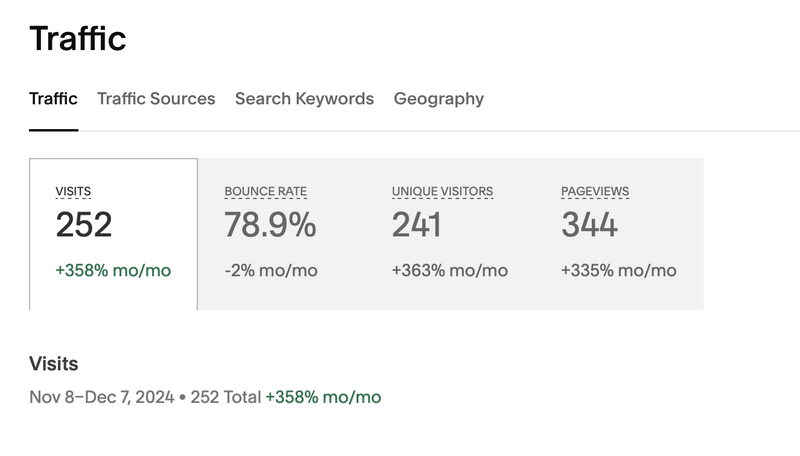
Task: Click the Nov 8–Dec 7, 2024 date range
Action: pos(102,397)
